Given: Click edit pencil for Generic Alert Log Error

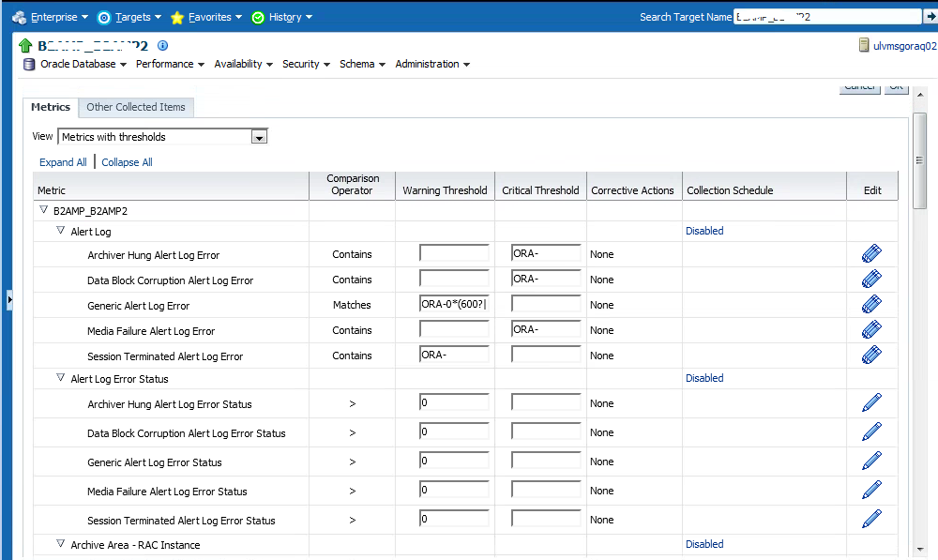Looking at the screenshot, I should (871, 305).
